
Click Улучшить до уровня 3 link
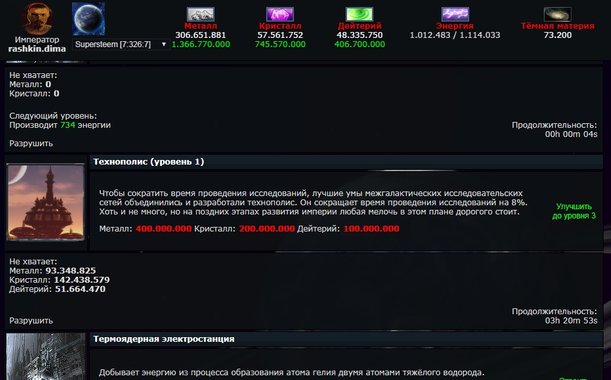(574, 211)
